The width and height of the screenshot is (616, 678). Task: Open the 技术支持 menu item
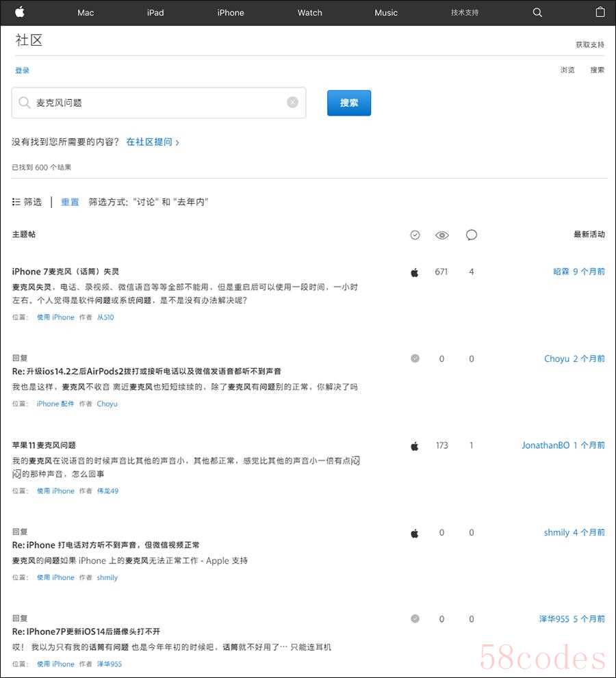465,12
